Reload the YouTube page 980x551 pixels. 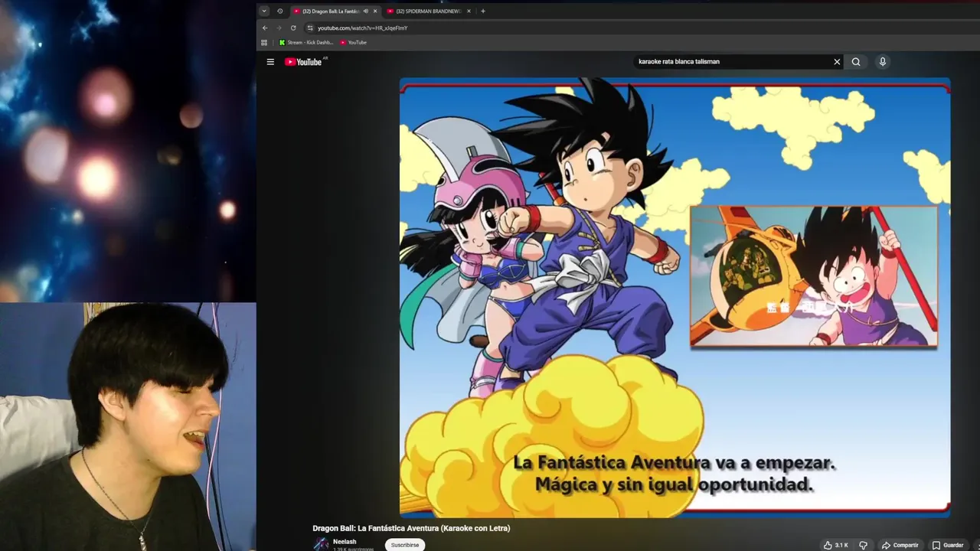pyautogui.click(x=292, y=28)
